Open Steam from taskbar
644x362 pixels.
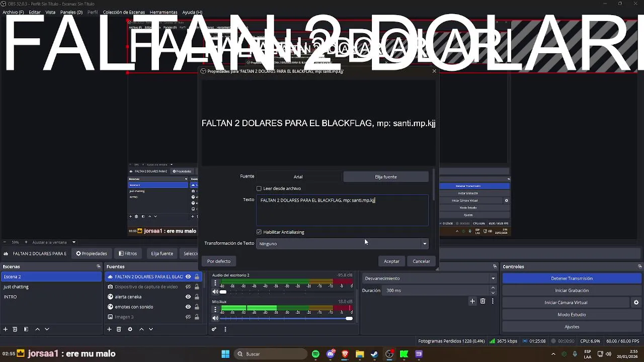coord(374,354)
